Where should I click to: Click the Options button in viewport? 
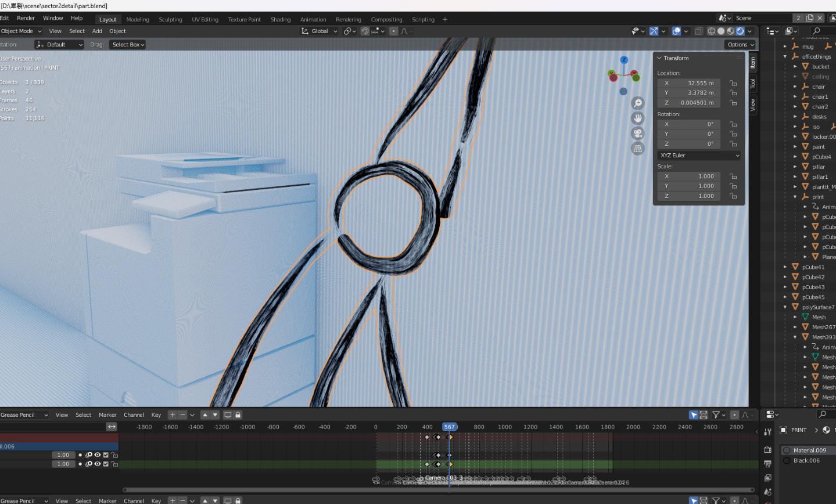coord(740,45)
